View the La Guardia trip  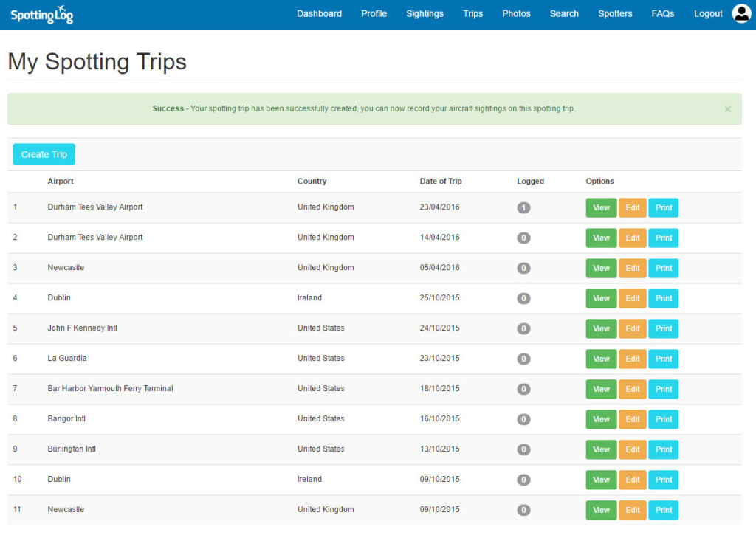pos(601,359)
